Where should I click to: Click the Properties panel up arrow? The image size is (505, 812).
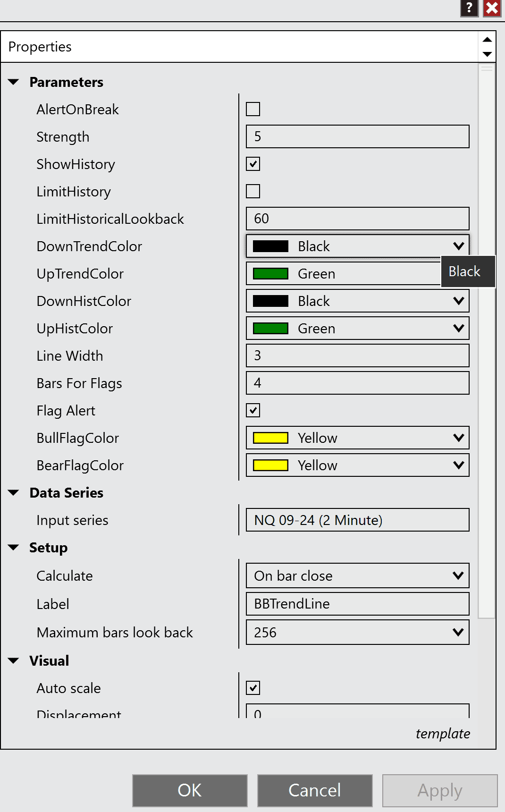[x=487, y=40]
